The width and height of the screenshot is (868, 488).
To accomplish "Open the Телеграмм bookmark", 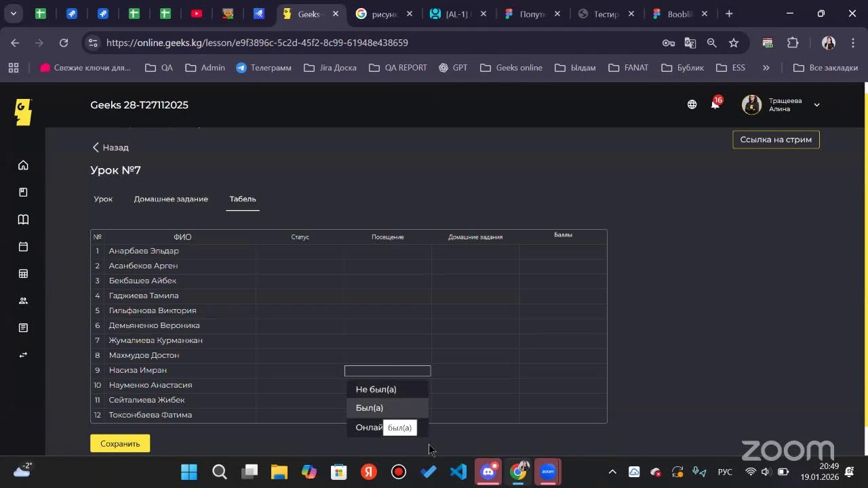I will tap(264, 68).
